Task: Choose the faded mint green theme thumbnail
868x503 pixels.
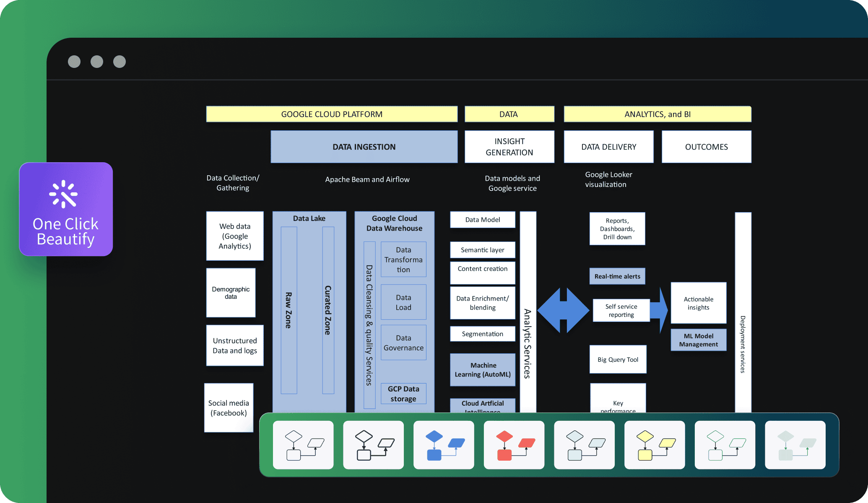Action: point(795,445)
